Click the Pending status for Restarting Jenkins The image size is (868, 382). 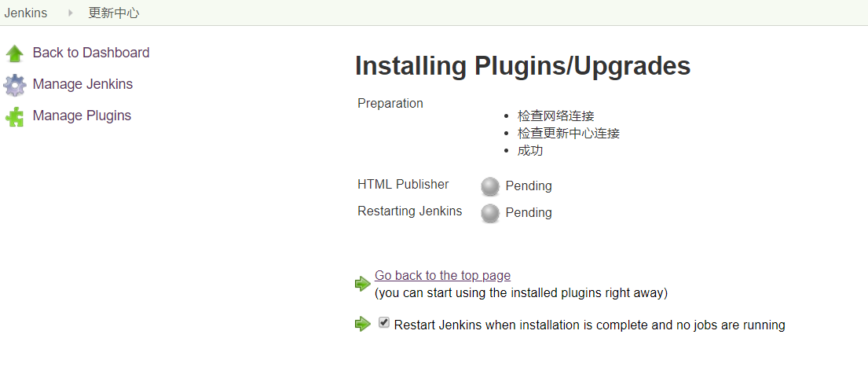coord(529,213)
